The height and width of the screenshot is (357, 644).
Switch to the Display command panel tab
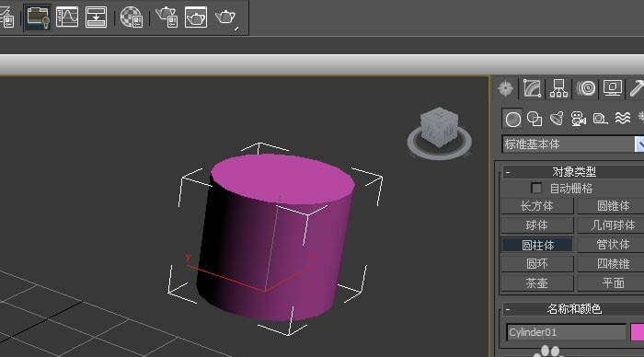pos(613,88)
